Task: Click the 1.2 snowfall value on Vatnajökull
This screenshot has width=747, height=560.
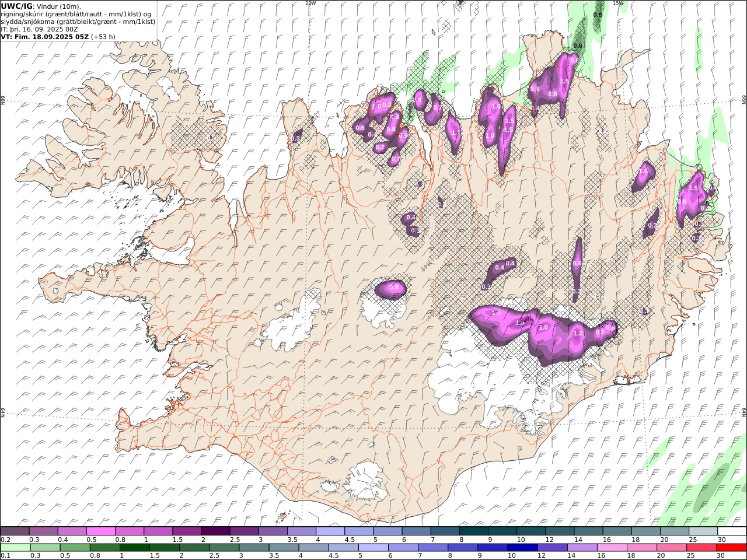Action: click(x=578, y=333)
